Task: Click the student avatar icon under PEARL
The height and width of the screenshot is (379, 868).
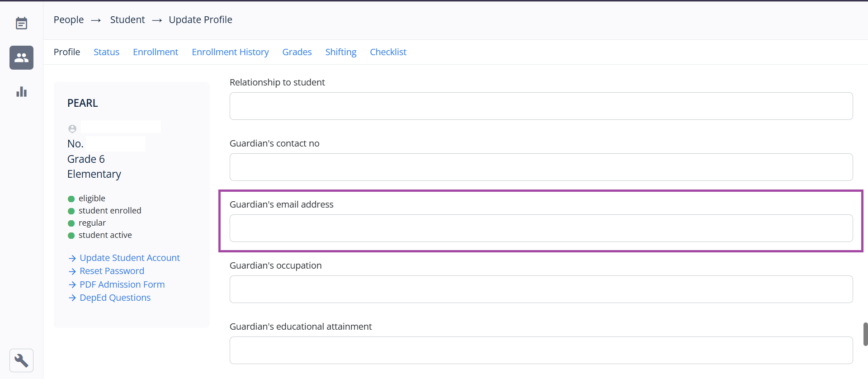Action: (72, 129)
